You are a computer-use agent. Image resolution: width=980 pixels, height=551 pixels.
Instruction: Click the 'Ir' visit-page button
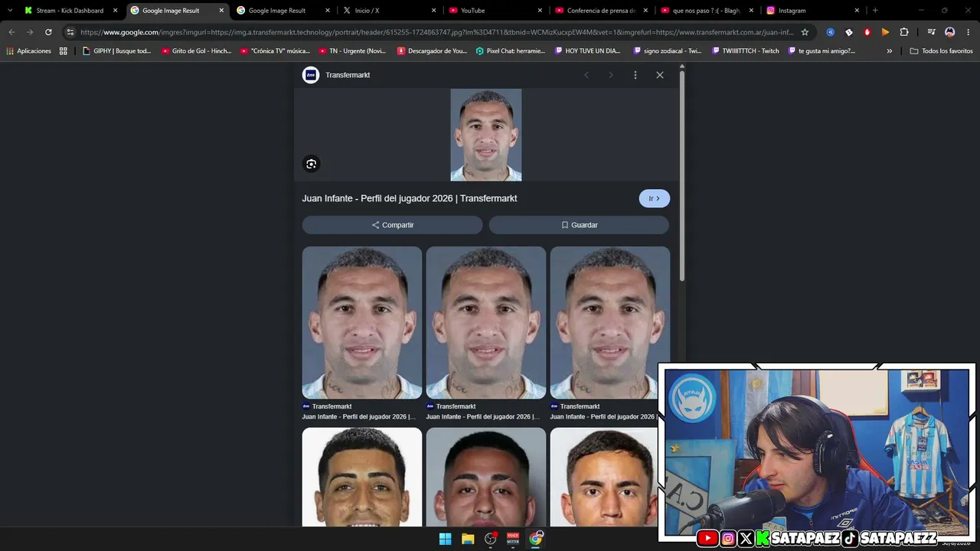655,198
